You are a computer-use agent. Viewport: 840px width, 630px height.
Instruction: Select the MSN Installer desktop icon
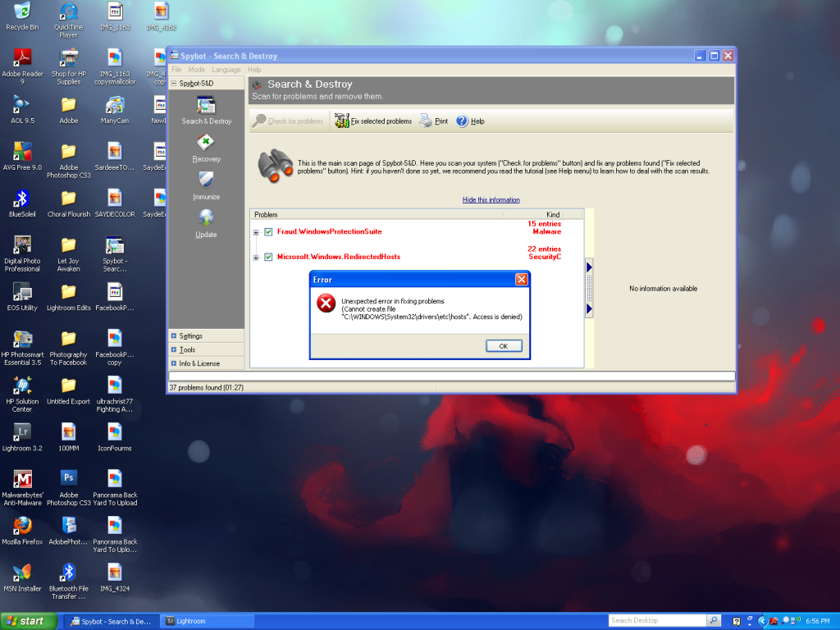(22, 577)
